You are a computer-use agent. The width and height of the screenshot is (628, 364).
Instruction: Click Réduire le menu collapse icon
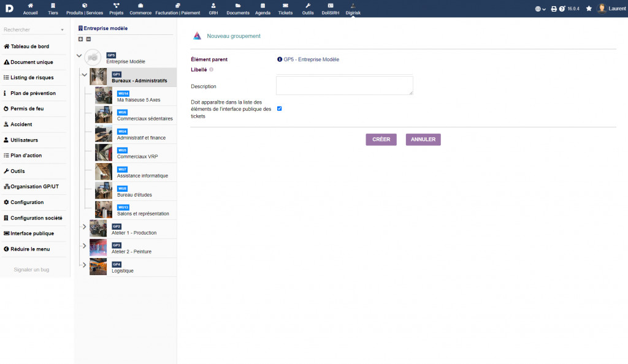6,249
